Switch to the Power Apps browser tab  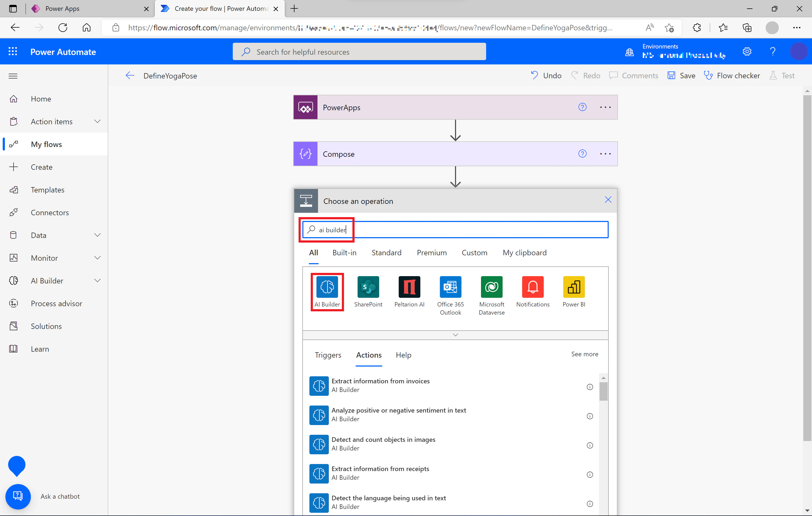tap(90, 8)
